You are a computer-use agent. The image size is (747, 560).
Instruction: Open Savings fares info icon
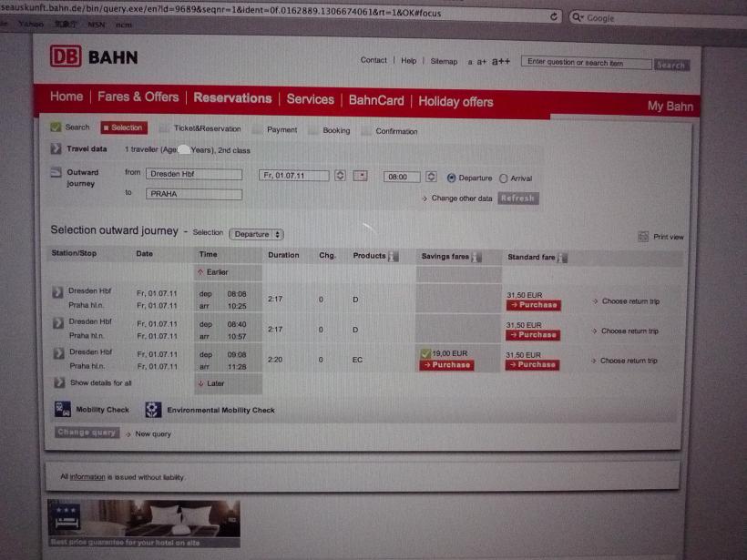click(476, 257)
